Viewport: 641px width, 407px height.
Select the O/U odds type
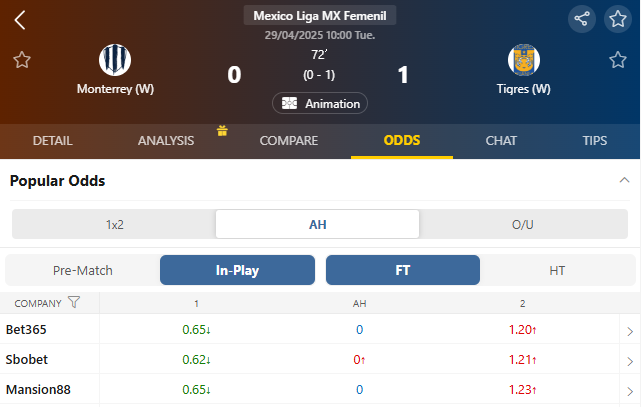coord(523,224)
